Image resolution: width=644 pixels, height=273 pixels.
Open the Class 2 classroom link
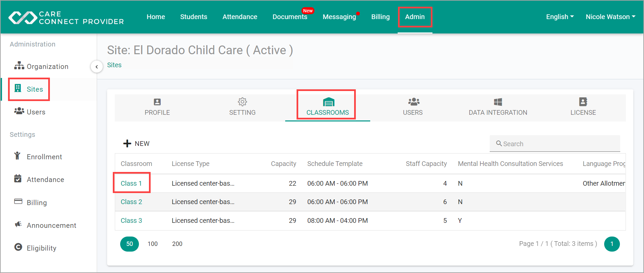click(131, 202)
